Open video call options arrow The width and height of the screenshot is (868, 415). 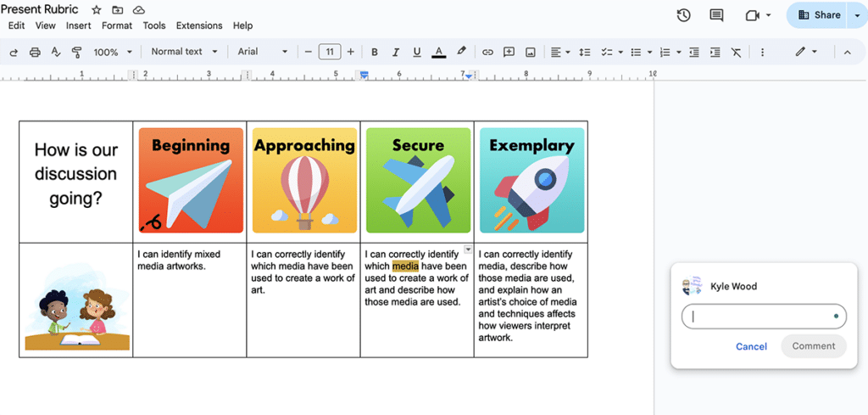coord(768,15)
